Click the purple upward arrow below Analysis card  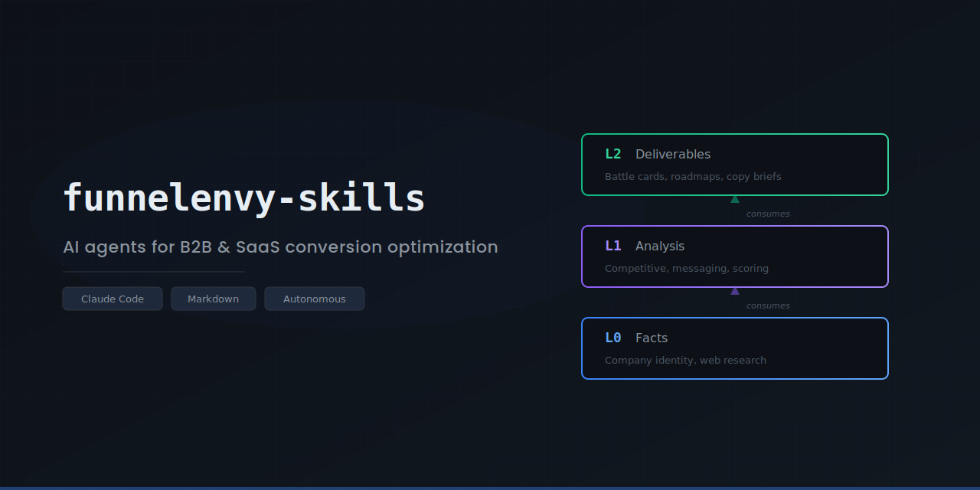point(735,291)
